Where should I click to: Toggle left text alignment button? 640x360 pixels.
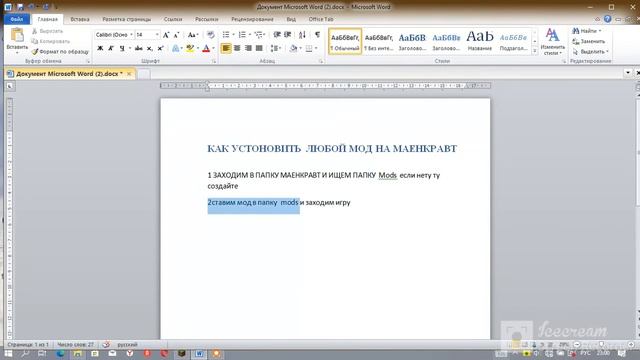pyautogui.click(x=226, y=48)
